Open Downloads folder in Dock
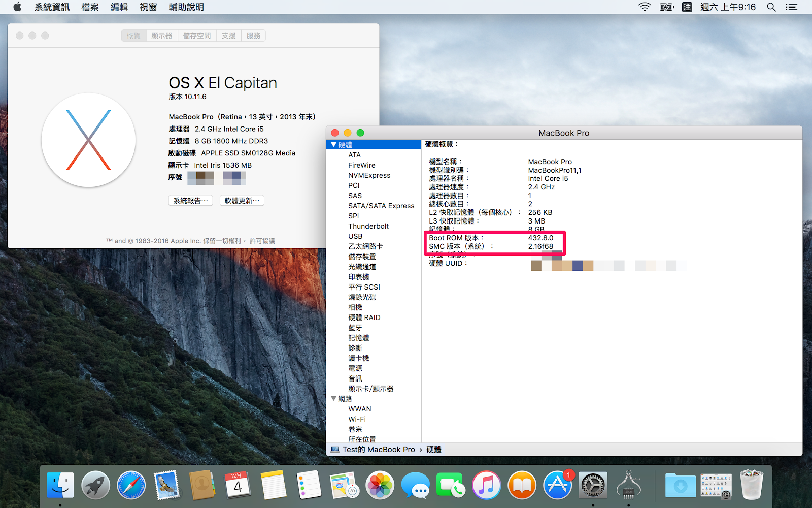 click(x=680, y=485)
